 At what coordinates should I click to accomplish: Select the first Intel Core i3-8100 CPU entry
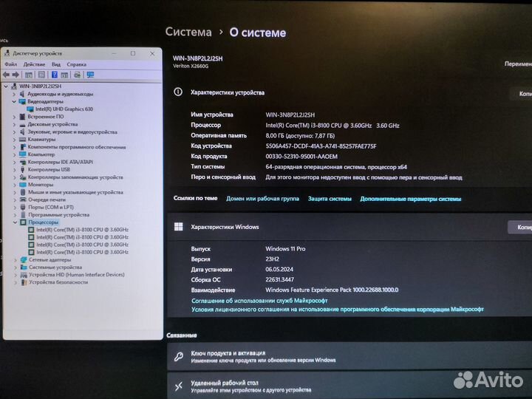coord(82,230)
